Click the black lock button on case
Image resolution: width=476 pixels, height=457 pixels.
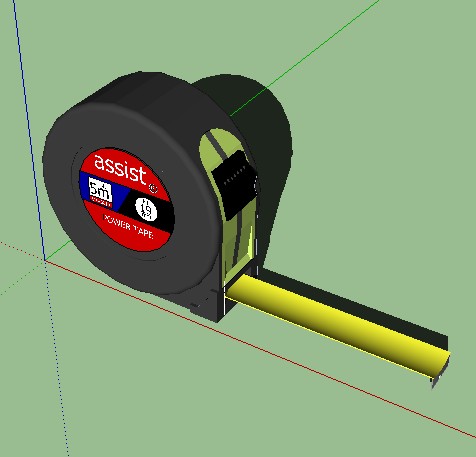[234, 184]
